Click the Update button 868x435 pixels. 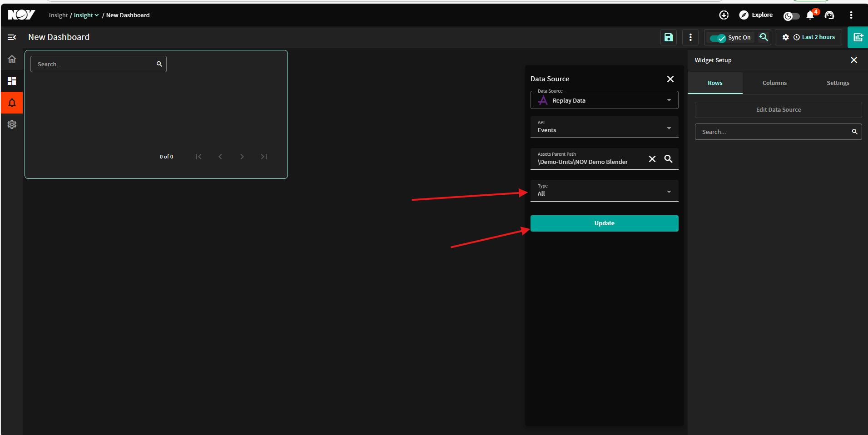(x=605, y=223)
